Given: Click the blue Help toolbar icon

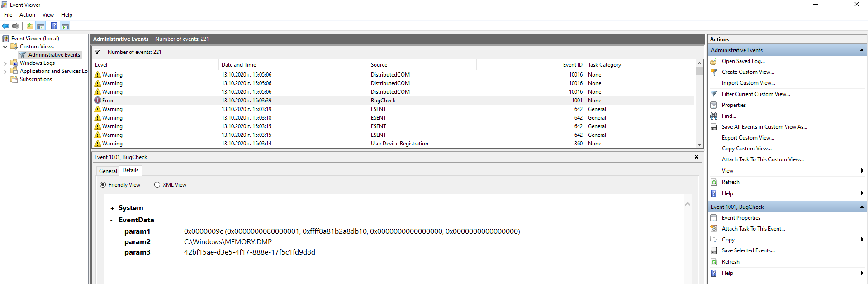Looking at the screenshot, I should tap(54, 26).
